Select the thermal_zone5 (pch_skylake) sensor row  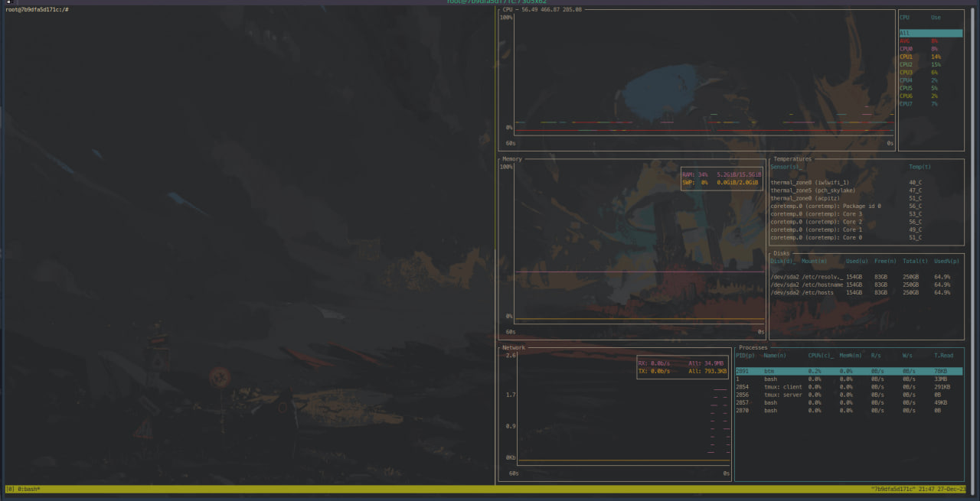coord(867,190)
